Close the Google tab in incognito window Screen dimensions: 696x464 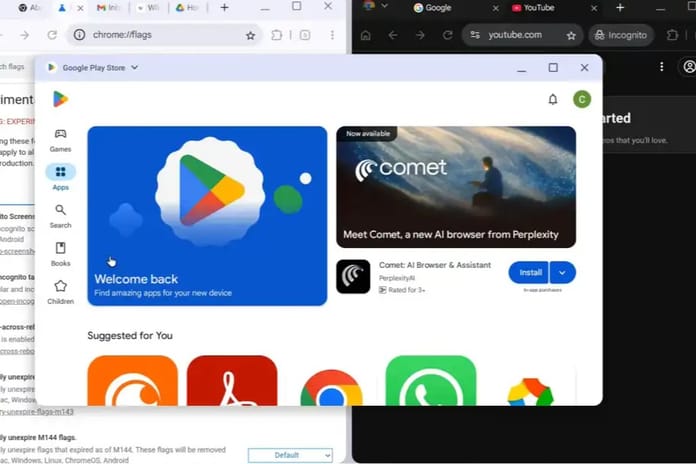496,8
